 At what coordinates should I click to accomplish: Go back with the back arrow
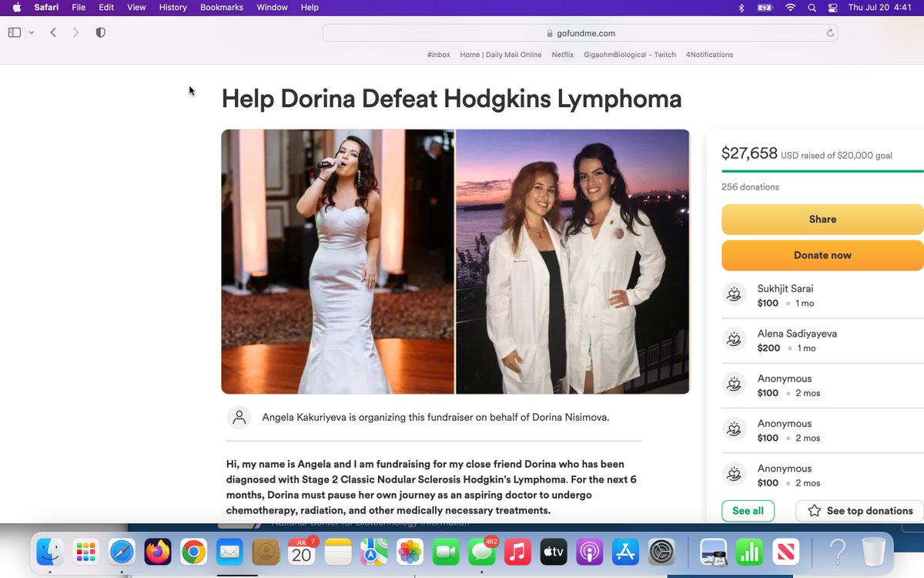pos(53,32)
